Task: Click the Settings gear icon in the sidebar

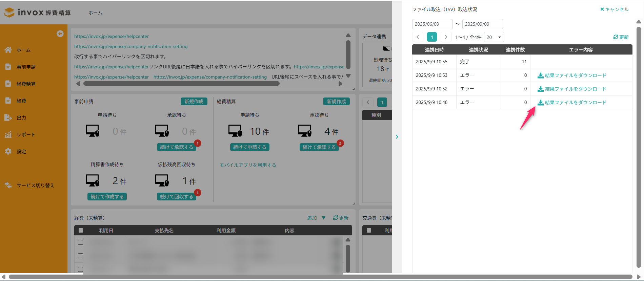Action: click(x=8, y=151)
